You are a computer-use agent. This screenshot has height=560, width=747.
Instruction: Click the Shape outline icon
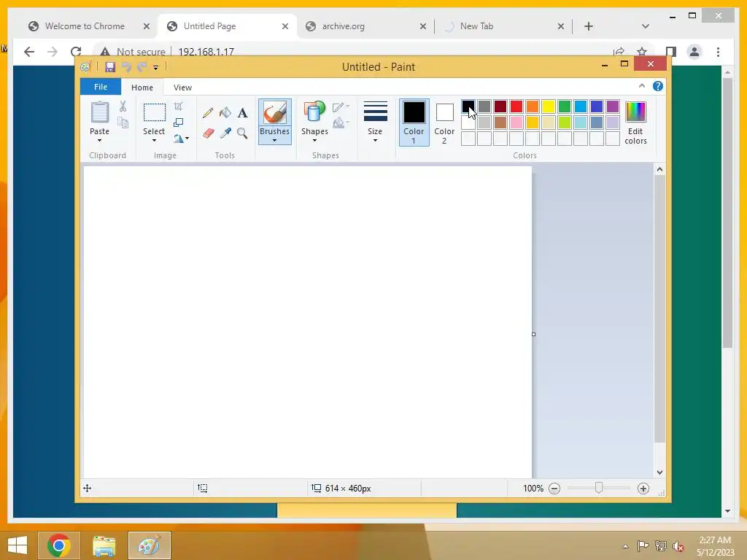click(341, 107)
